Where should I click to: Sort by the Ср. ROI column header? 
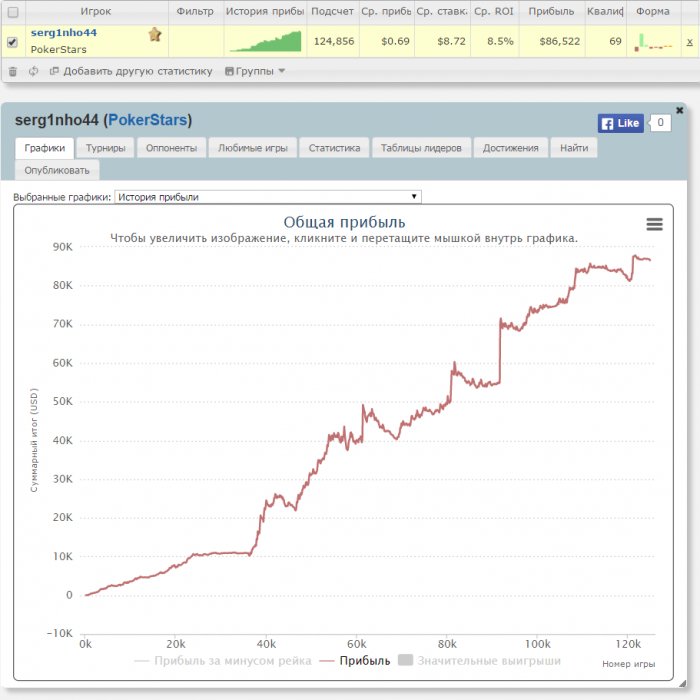click(494, 11)
